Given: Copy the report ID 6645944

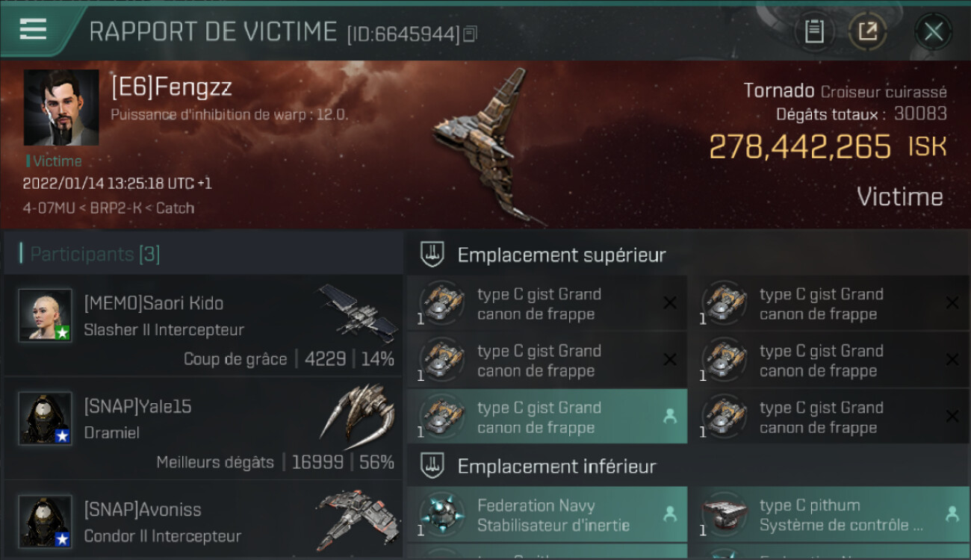Looking at the screenshot, I should click(470, 34).
